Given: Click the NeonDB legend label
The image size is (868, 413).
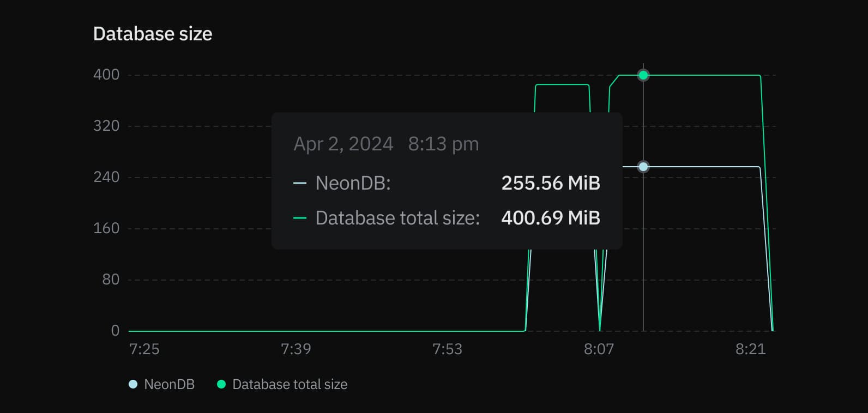Looking at the screenshot, I should [x=169, y=384].
